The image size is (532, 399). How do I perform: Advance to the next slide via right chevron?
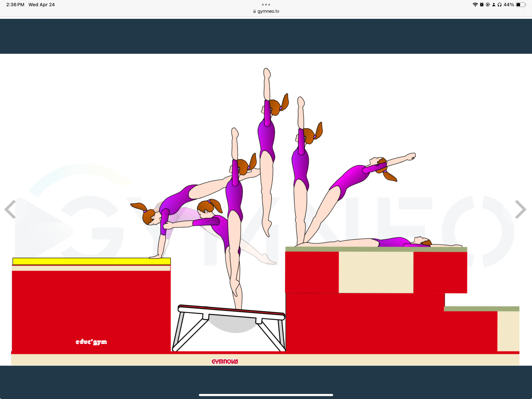521,209
